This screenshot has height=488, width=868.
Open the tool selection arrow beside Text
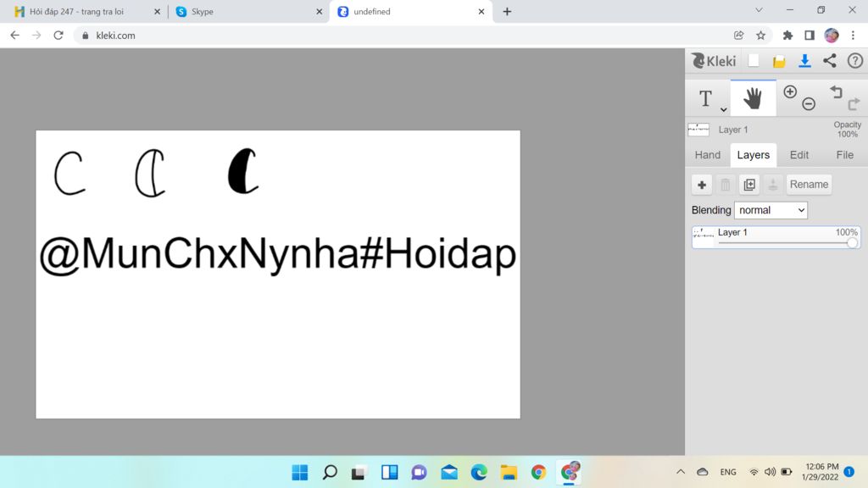(x=724, y=109)
